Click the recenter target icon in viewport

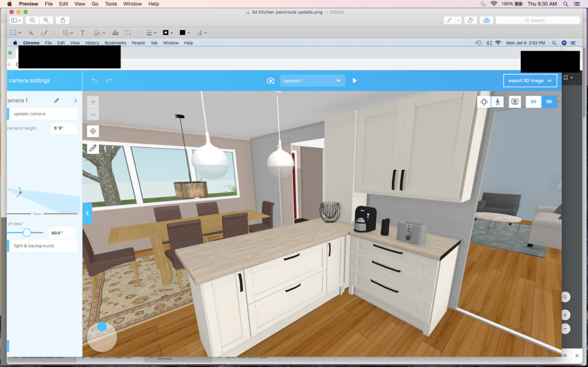pyautogui.click(x=93, y=131)
